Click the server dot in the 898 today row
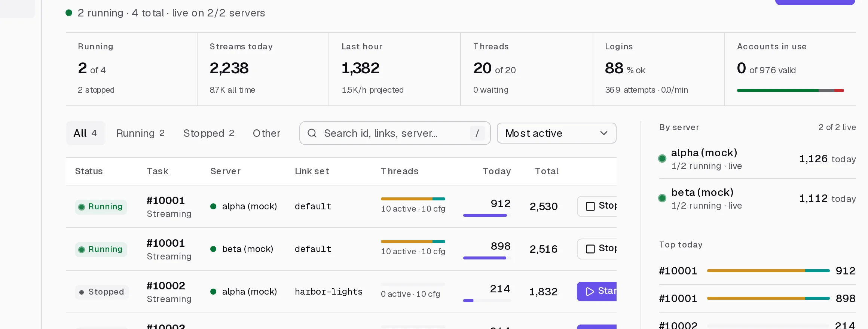The height and width of the screenshot is (329, 868). point(213,249)
